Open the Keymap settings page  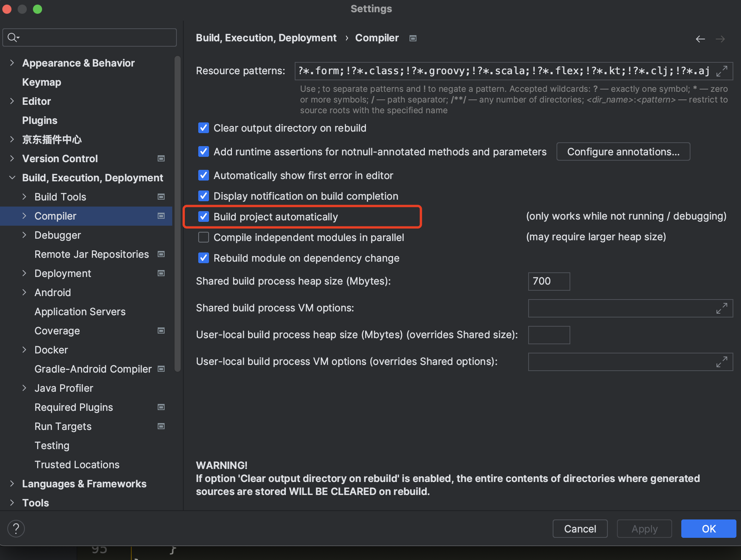41,82
